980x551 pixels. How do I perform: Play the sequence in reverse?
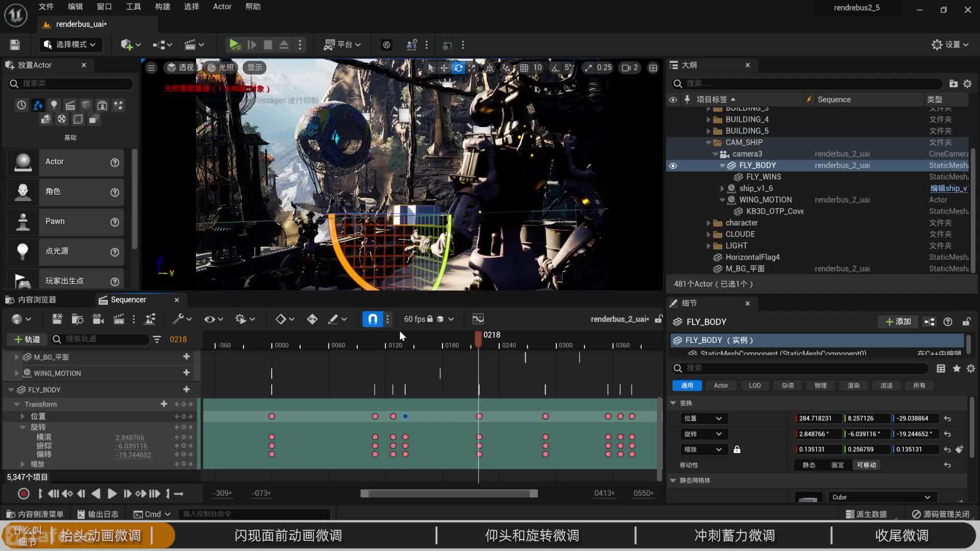click(95, 494)
